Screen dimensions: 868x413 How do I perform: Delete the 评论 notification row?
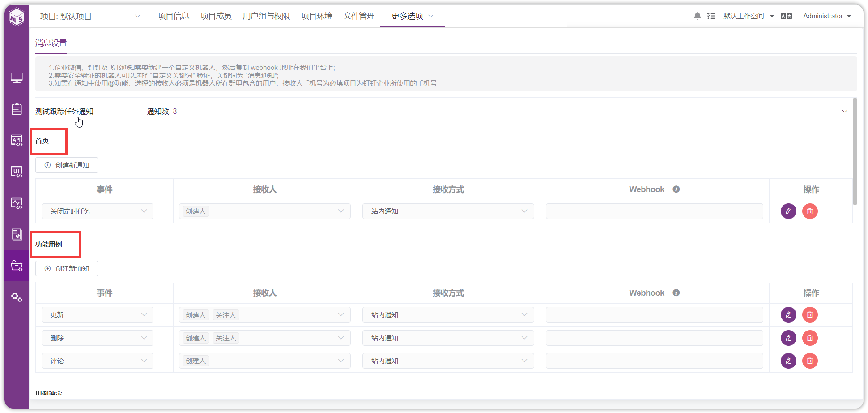click(x=810, y=361)
